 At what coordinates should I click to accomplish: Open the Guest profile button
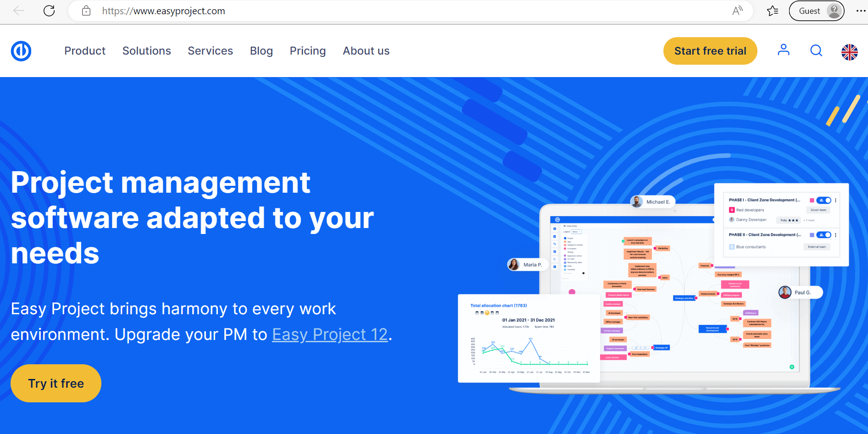click(x=817, y=11)
